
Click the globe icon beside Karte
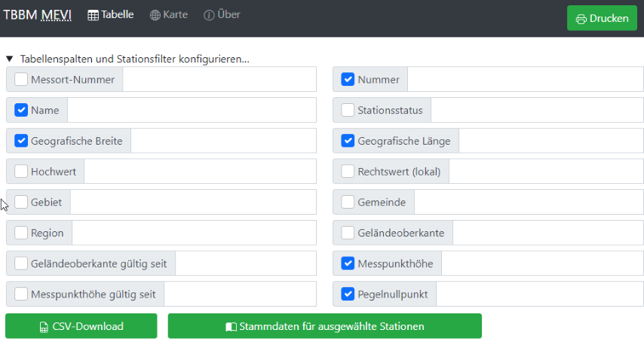[x=155, y=15]
